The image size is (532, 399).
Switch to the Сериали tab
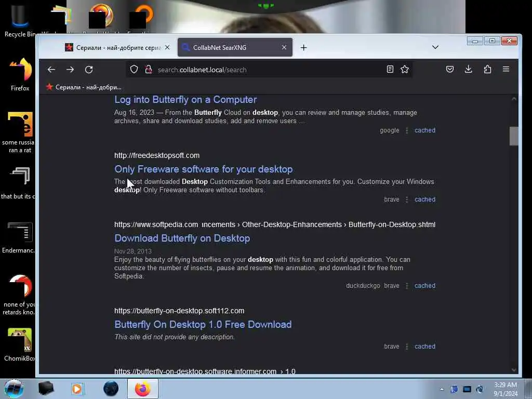117,47
